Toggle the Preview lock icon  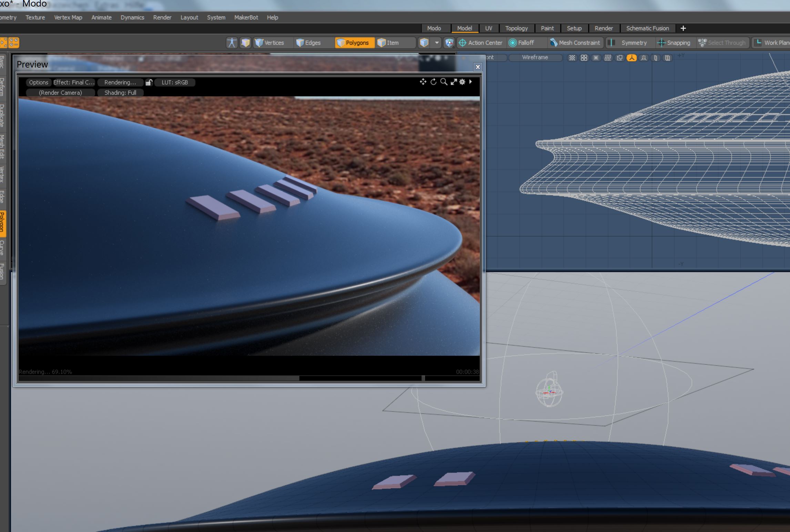click(149, 82)
